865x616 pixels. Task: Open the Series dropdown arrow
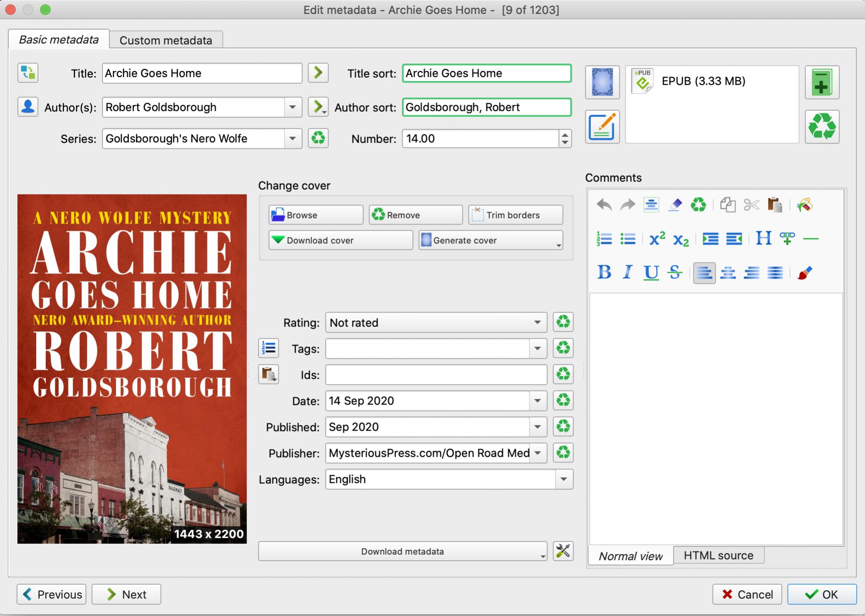292,139
